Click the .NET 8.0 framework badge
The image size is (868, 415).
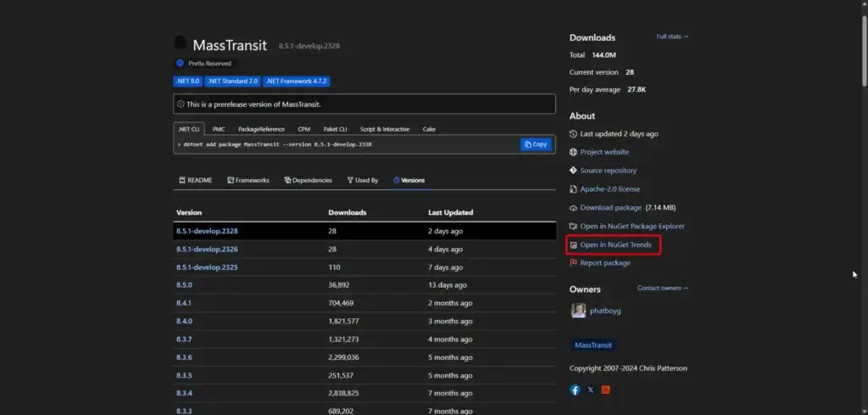coord(187,81)
